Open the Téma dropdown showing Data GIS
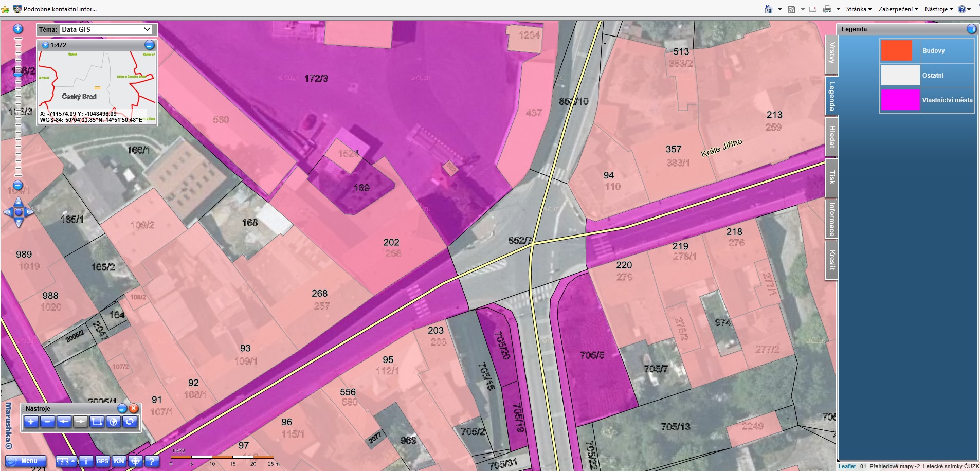This screenshot has width=980, height=471. pos(106,30)
